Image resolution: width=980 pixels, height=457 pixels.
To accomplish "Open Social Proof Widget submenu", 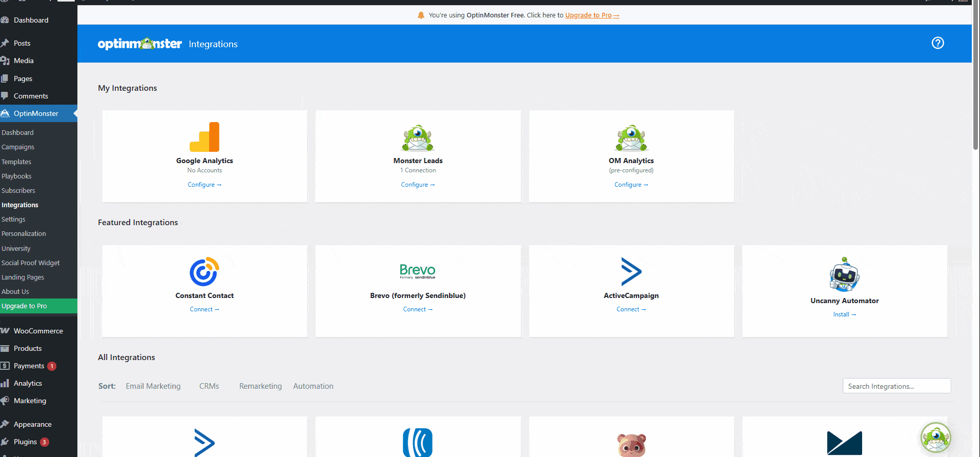I will tap(31, 263).
